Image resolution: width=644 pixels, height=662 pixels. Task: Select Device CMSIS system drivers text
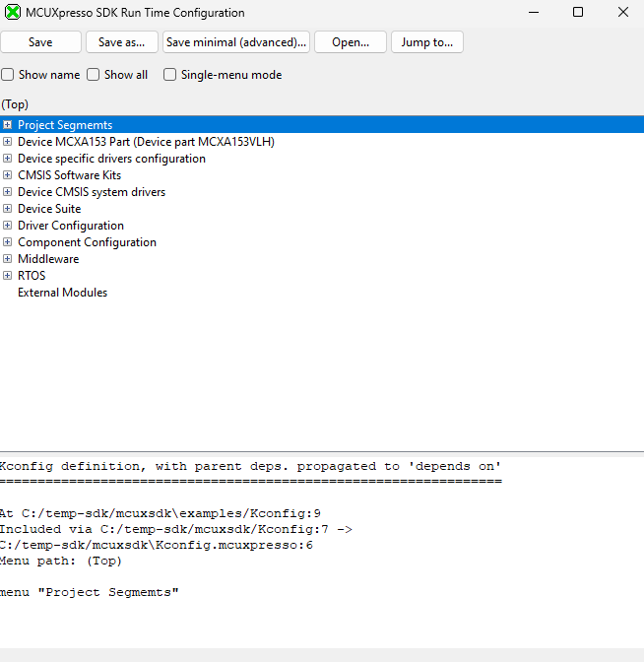pos(92,192)
